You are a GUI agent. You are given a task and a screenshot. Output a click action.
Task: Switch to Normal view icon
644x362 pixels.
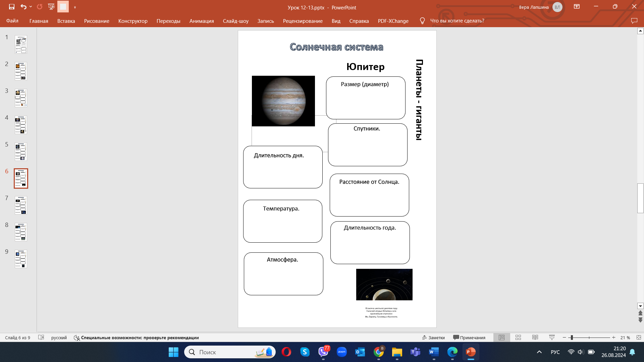click(502, 338)
